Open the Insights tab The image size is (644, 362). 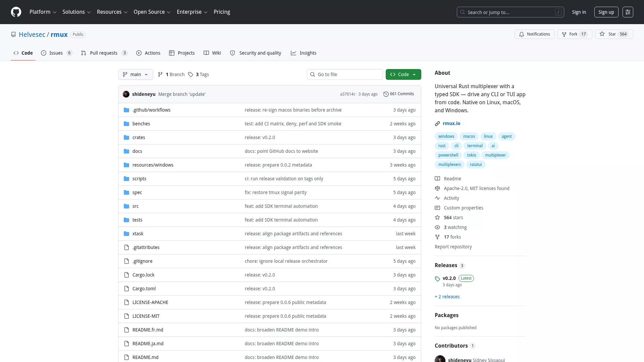pyautogui.click(x=304, y=53)
